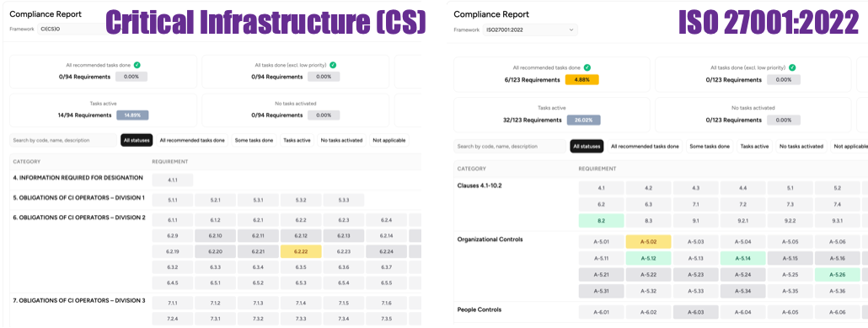Open requirement 6.2.10
The width and height of the screenshot is (868, 328).
(x=216, y=236)
